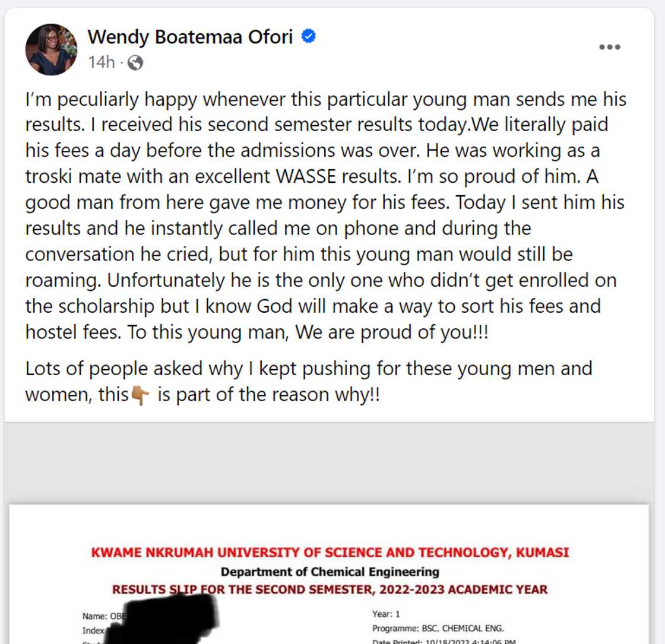This screenshot has height=644, width=665.
Task: Click the blue verified badge
Action: (309, 37)
